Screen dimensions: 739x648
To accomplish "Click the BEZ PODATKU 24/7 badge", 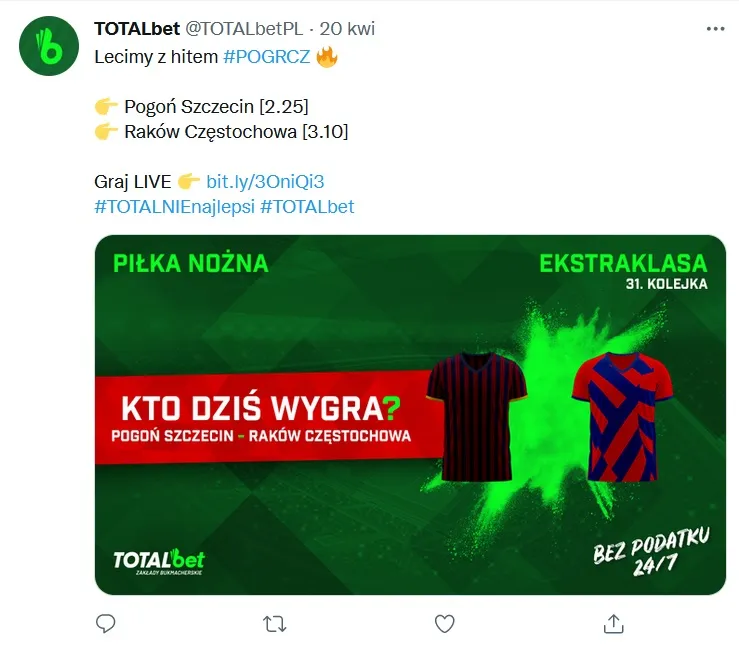I will pyautogui.click(x=651, y=551).
